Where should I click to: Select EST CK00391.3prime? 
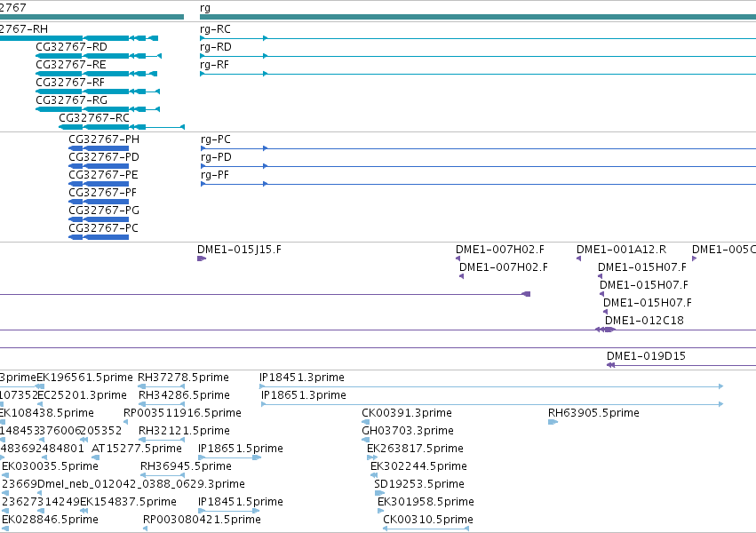[x=365, y=422]
